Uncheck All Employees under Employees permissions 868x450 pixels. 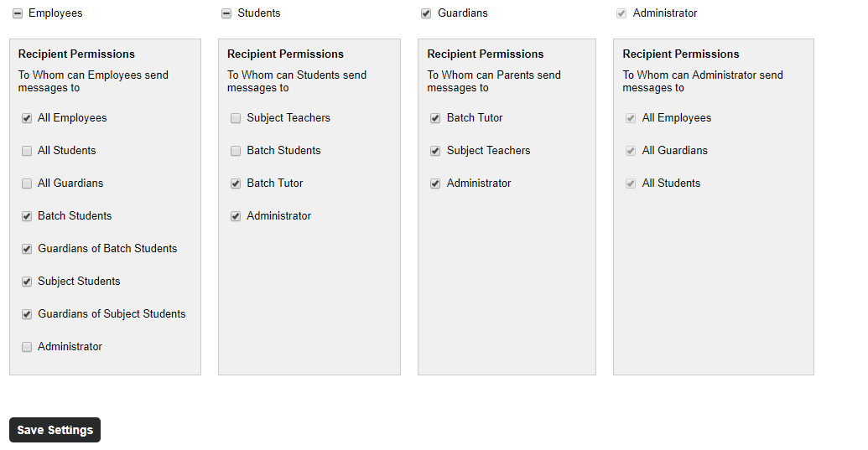(27, 118)
